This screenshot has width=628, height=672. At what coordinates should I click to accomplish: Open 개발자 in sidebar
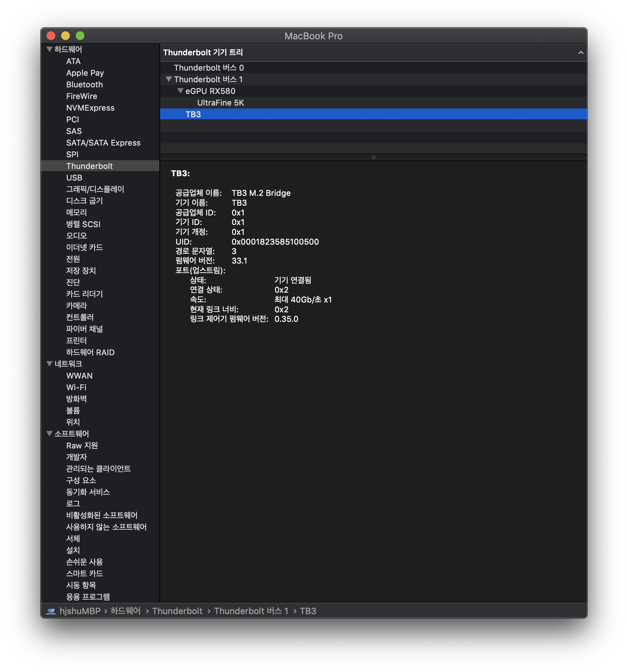pyautogui.click(x=76, y=457)
